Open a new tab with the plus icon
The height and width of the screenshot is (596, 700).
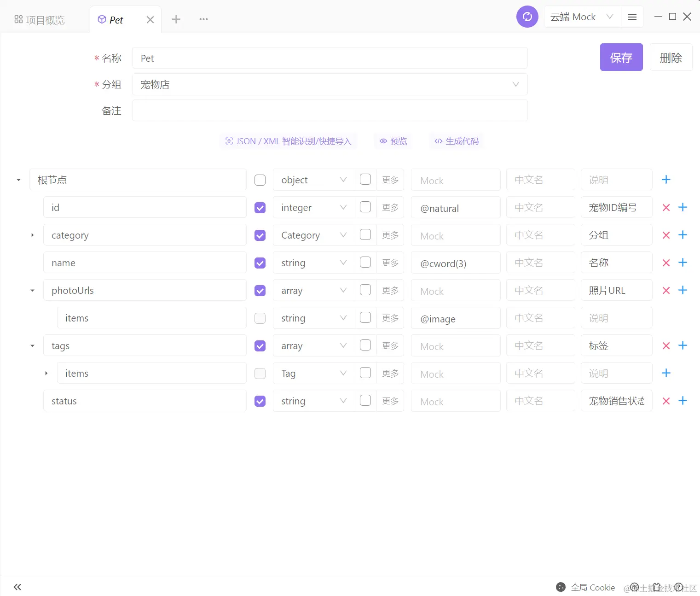[x=176, y=19]
